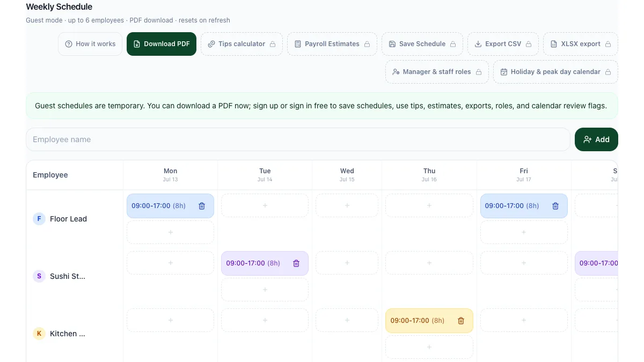Click the file icon in Download PDF
The image size is (644, 362).
tap(137, 44)
